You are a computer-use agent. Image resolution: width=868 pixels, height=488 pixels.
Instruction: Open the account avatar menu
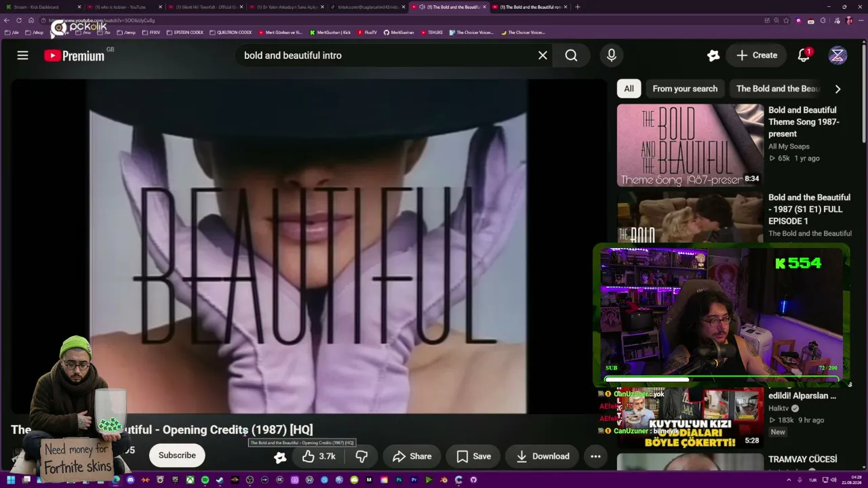pos(837,56)
